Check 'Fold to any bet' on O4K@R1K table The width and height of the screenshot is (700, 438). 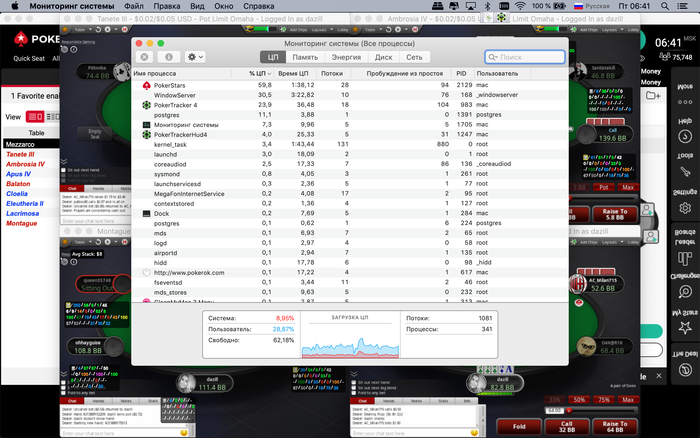coord(354,393)
